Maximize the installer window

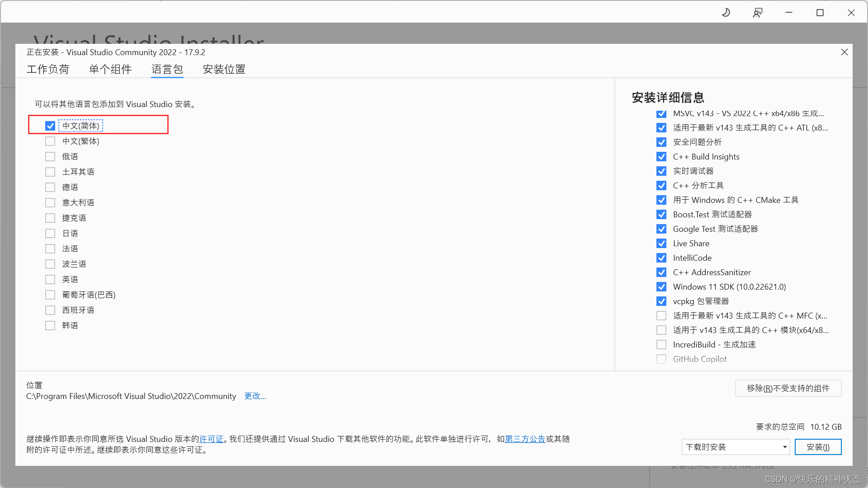(x=820, y=13)
